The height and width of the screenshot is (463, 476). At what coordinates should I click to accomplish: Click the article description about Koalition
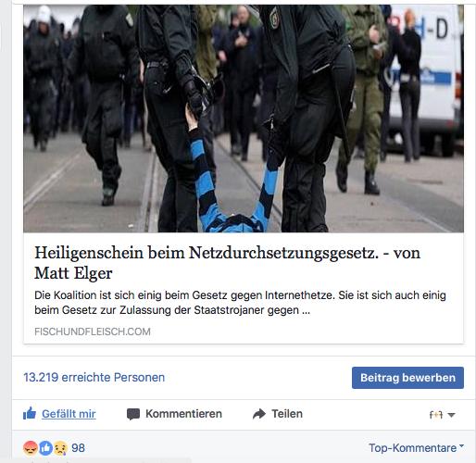pos(240,303)
